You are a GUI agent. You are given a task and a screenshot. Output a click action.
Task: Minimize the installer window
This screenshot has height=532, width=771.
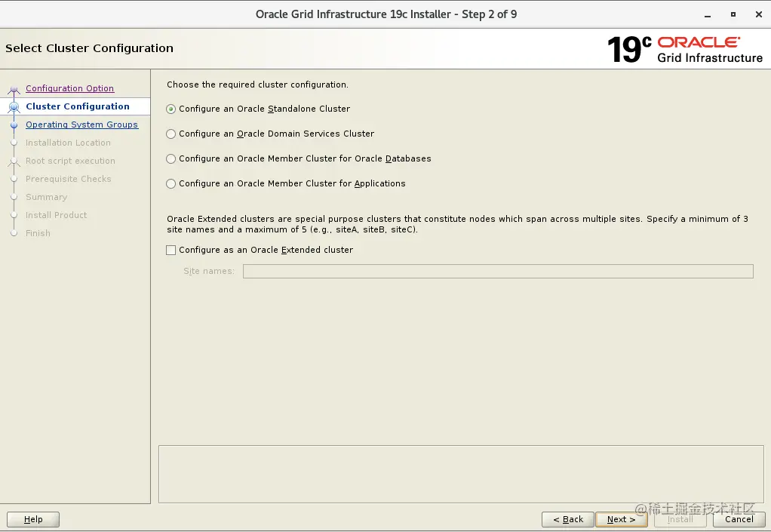click(708, 15)
